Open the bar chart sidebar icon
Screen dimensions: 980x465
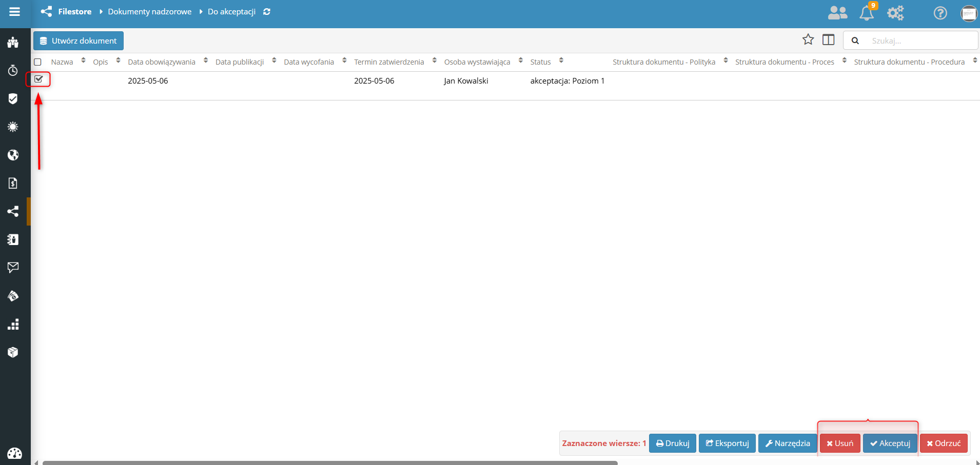point(13,324)
